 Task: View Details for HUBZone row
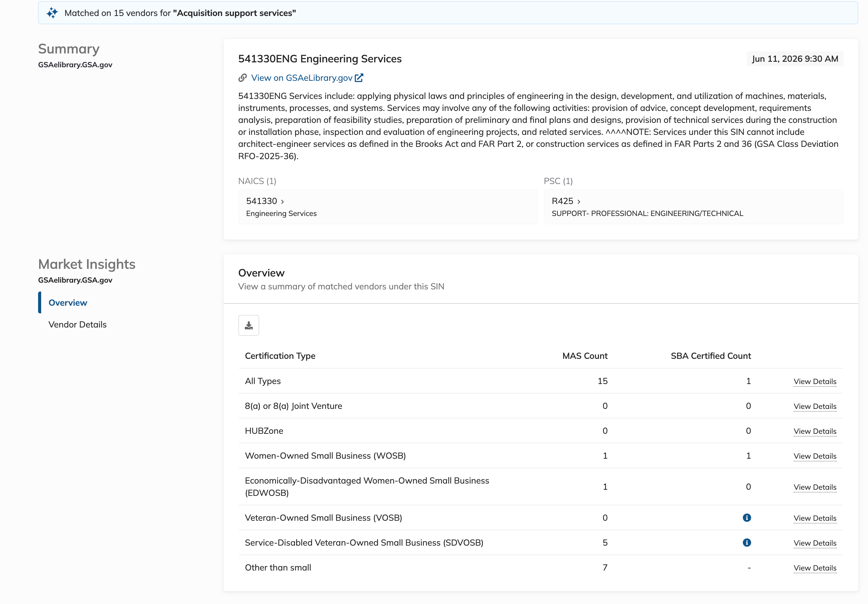point(815,431)
